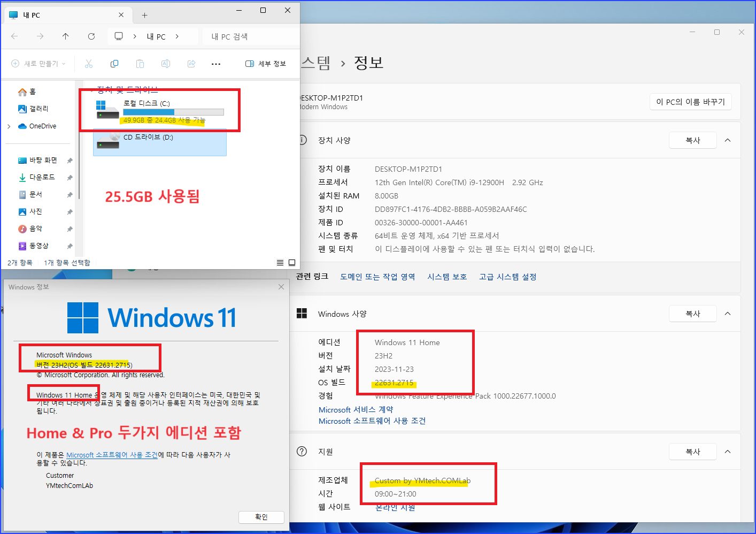
Task: Select the CD 드라이브 (D:) item
Action: pyautogui.click(x=160, y=143)
